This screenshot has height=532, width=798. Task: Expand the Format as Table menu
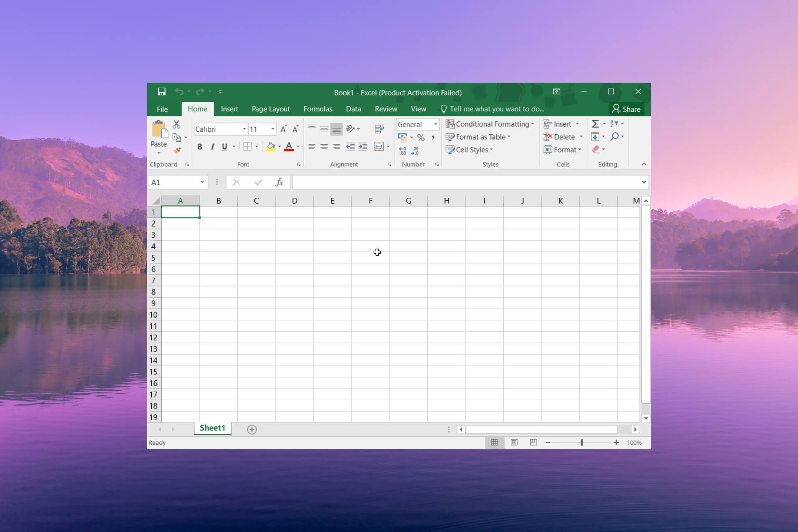coord(478,137)
